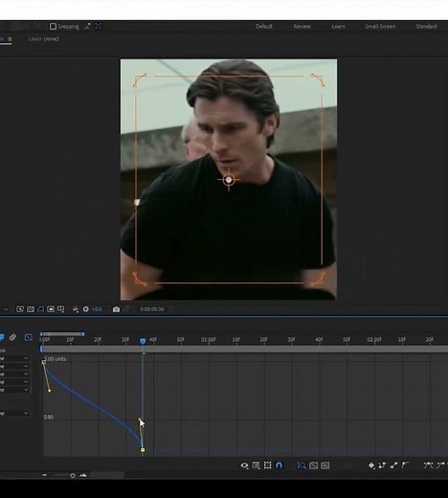The height and width of the screenshot is (498, 448).
Task: Switch to the Review workspace
Action: (x=302, y=27)
